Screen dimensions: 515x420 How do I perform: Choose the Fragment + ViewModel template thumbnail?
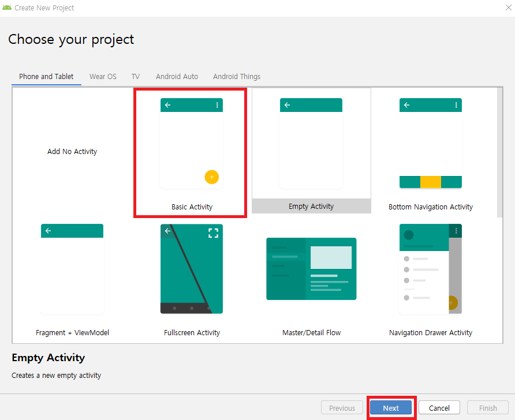click(x=72, y=269)
